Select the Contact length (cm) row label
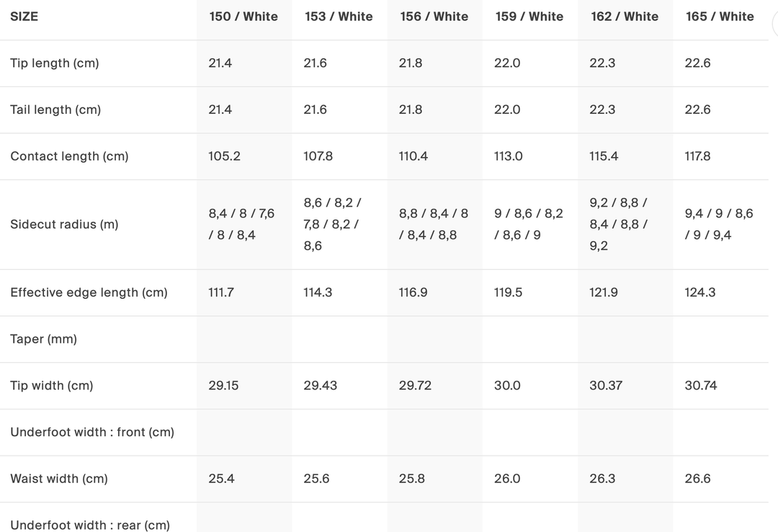 pos(69,156)
